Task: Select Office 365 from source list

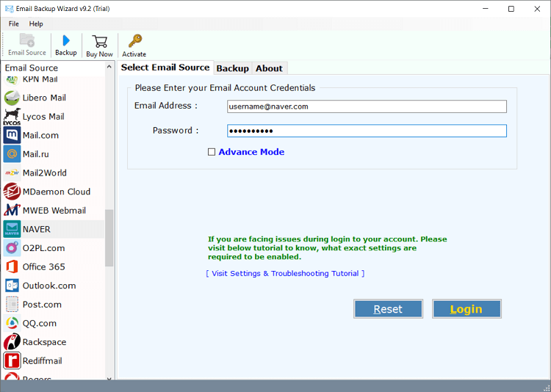Action: 43,266
